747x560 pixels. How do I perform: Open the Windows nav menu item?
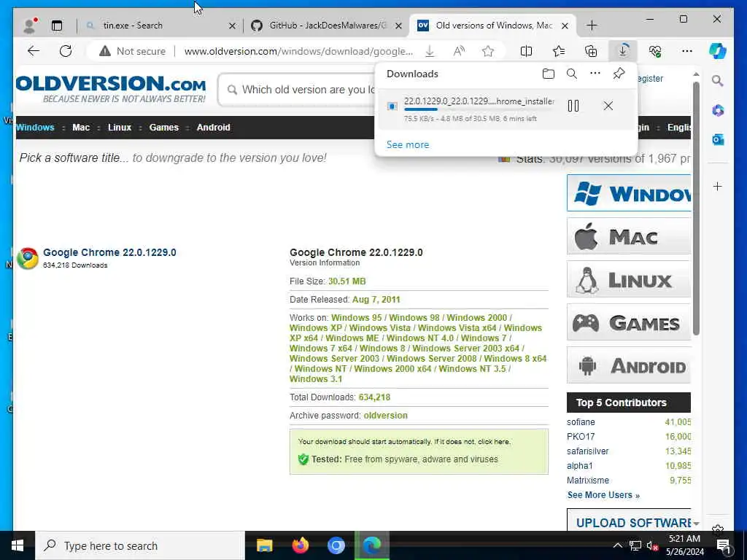(x=35, y=128)
